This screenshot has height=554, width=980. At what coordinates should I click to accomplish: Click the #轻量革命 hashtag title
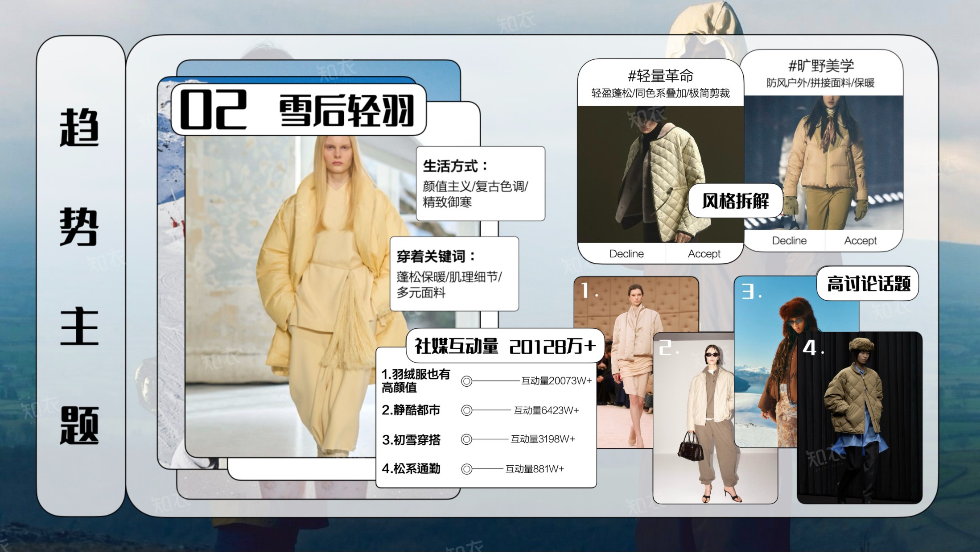tap(660, 76)
